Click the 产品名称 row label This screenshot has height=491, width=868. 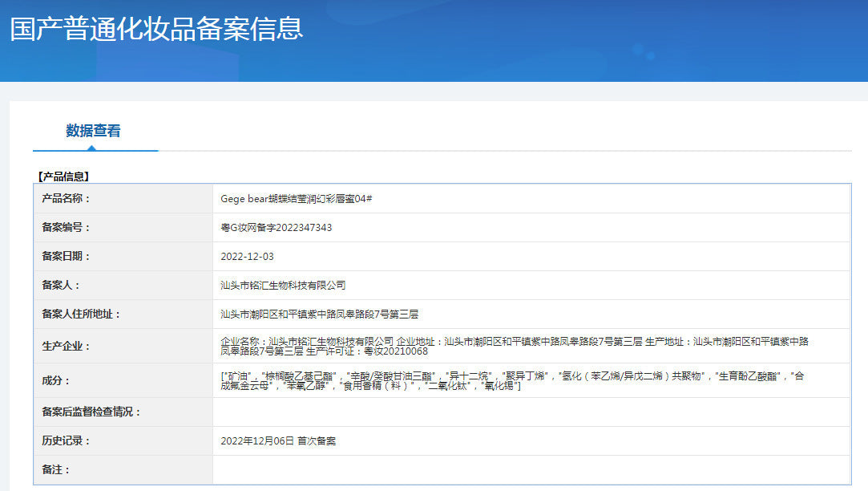tap(66, 198)
